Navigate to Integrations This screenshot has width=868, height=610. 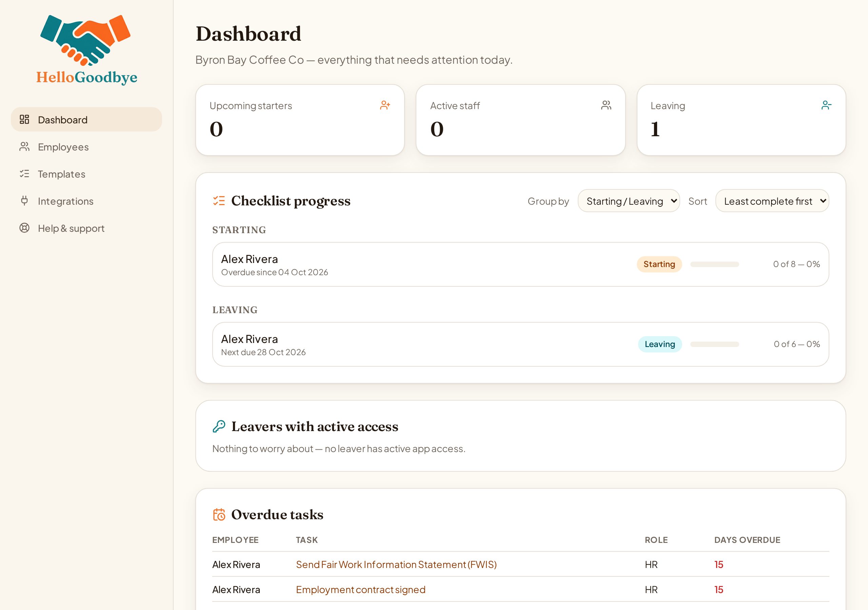click(86, 201)
